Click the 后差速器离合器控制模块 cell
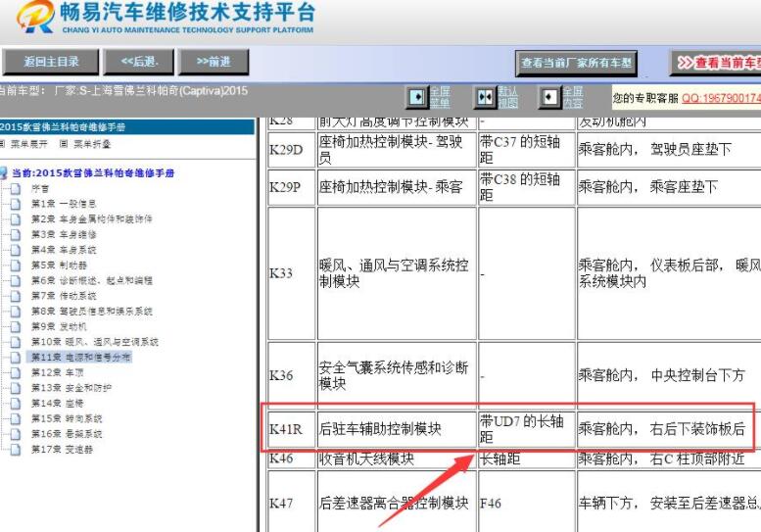761x532 pixels. point(397,503)
